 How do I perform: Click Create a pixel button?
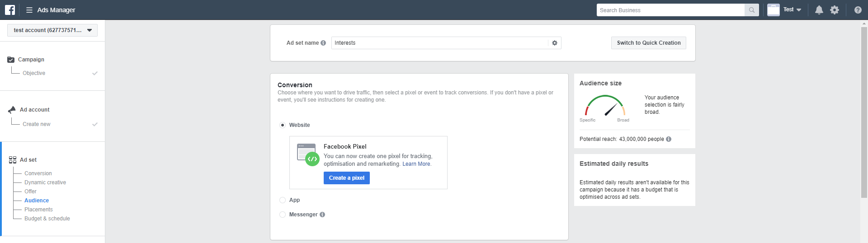(347, 178)
